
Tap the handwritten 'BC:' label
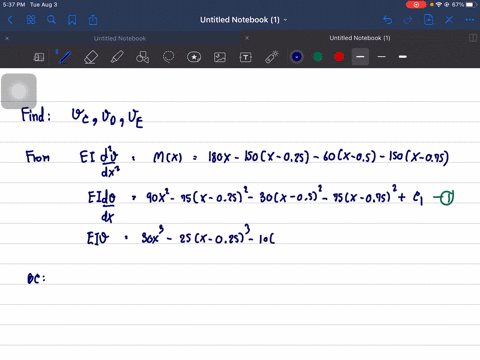point(36,279)
